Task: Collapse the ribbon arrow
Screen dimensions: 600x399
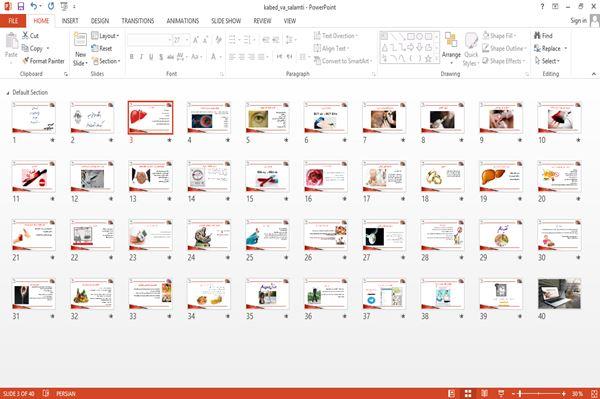Action: 593,74
